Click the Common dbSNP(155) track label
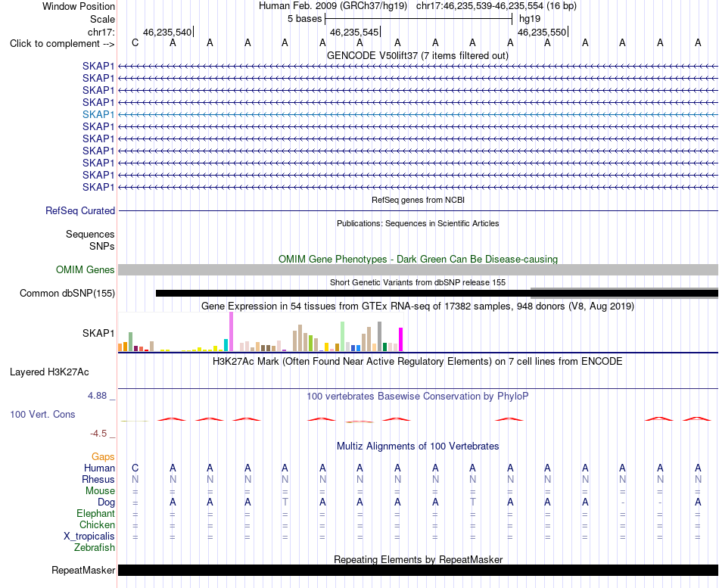This screenshot has height=588, width=719. click(67, 293)
